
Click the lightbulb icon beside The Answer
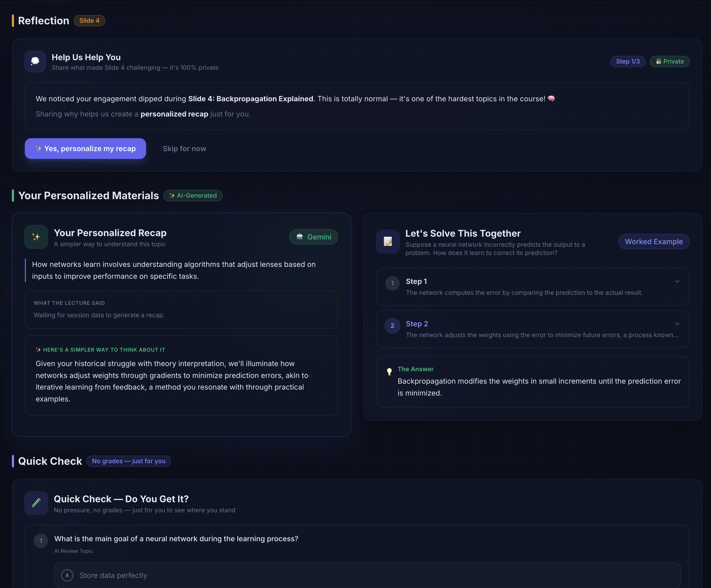[x=389, y=372]
